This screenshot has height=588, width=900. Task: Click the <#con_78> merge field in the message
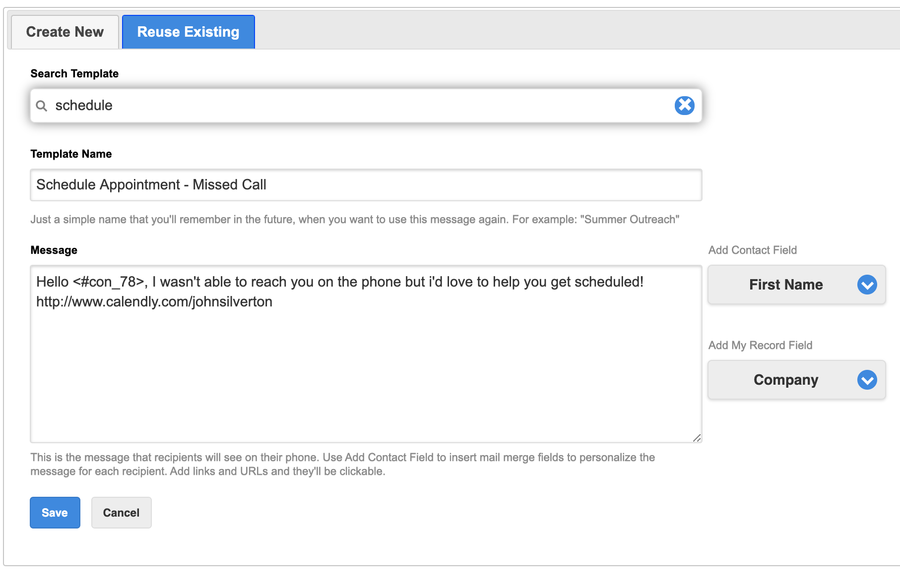(109, 282)
